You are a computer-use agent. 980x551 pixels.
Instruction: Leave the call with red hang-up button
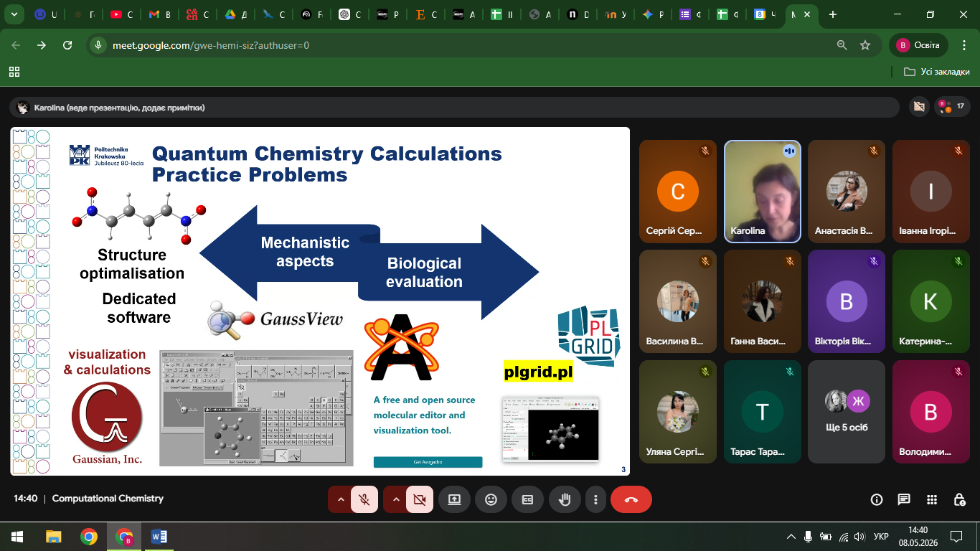pyautogui.click(x=631, y=499)
